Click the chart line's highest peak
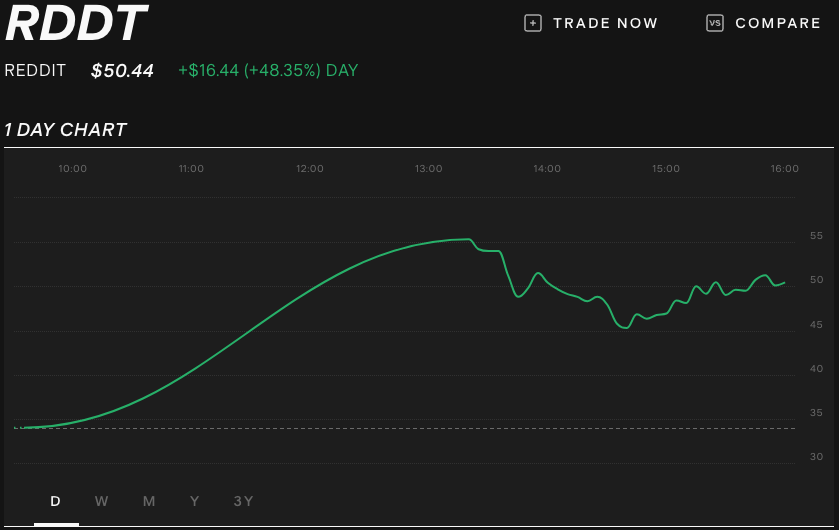Screen dimensions: 839x530 [466, 239]
